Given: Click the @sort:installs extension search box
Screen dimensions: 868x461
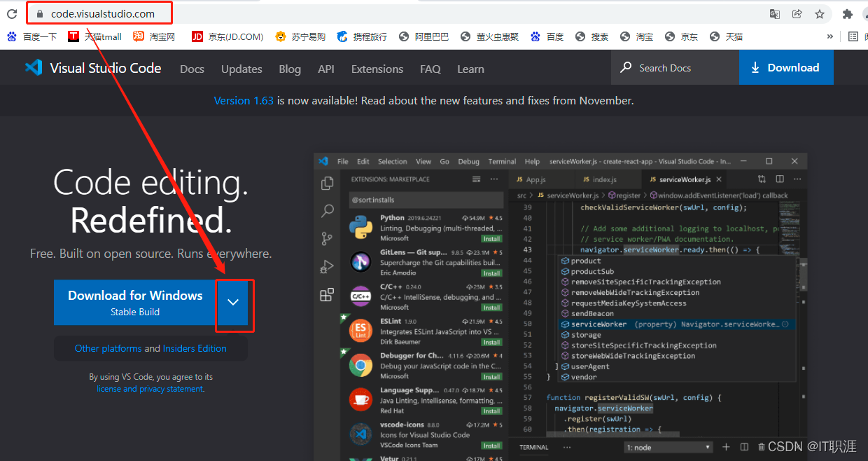Looking at the screenshot, I should (x=426, y=200).
